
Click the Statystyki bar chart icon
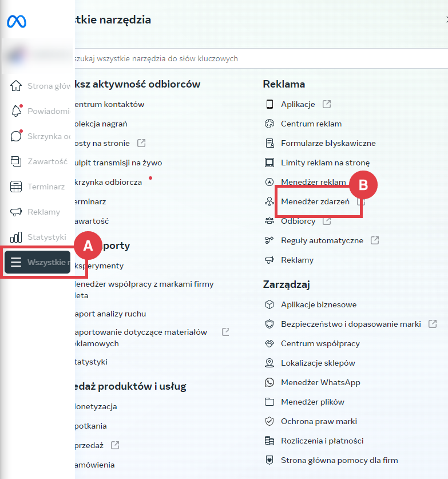click(16, 237)
